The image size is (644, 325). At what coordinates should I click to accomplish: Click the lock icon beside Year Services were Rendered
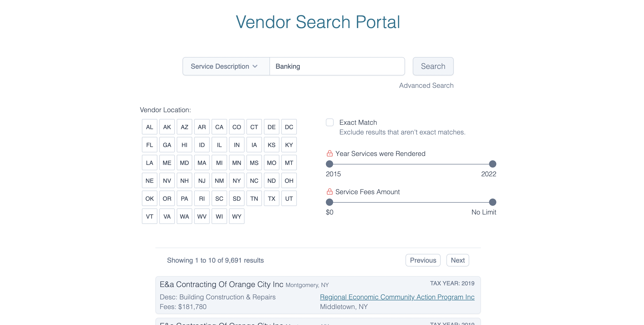(x=330, y=153)
